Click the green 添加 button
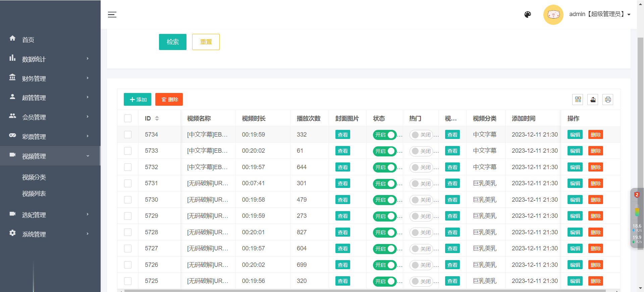Viewport: 644px width, 292px height. [138, 99]
